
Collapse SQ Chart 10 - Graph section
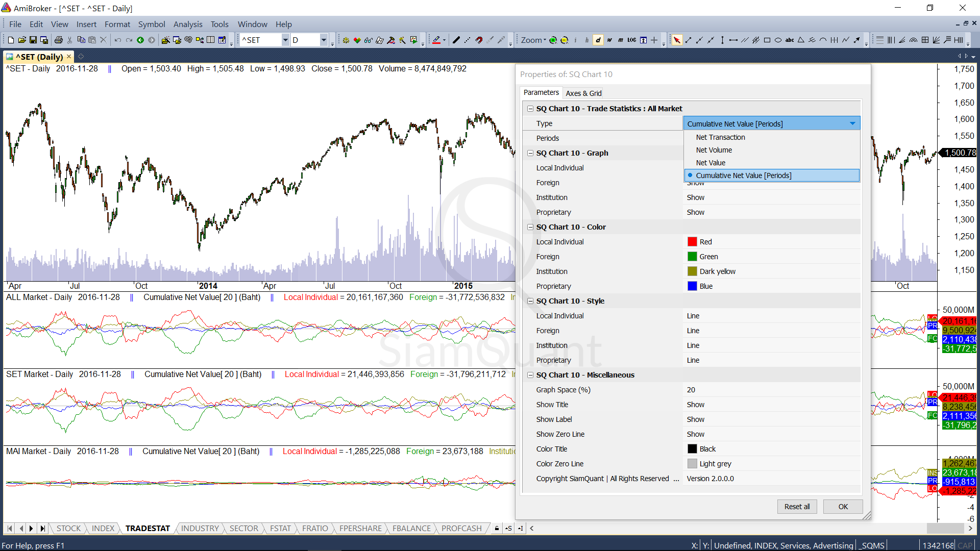pyautogui.click(x=530, y=153)
